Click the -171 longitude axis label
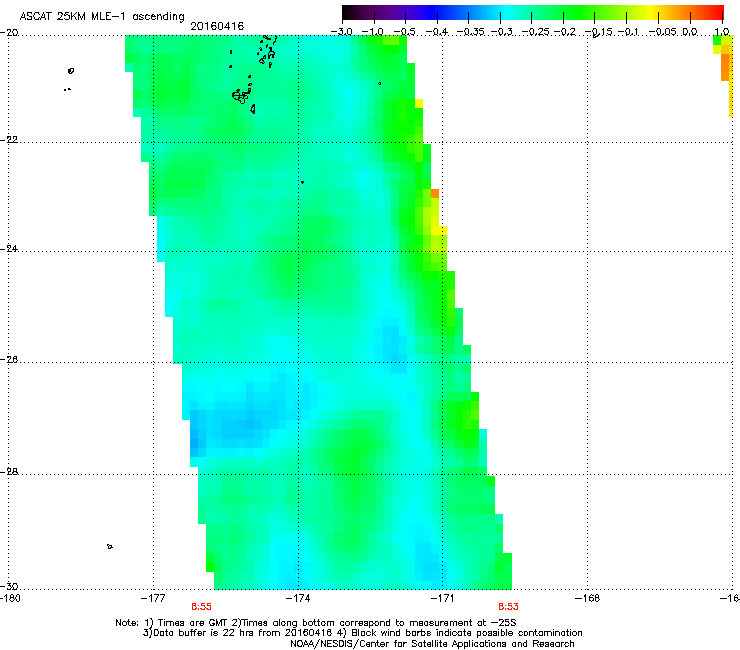 click(442, 598)
